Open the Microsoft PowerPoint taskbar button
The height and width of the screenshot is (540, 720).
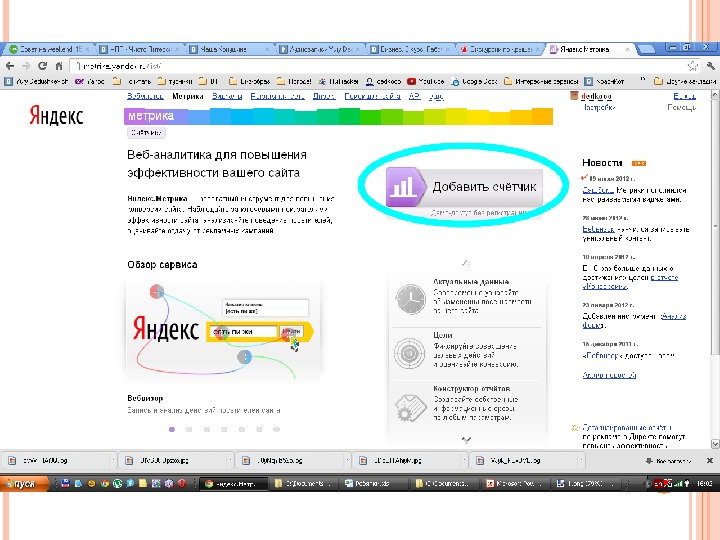click(515, 484)
